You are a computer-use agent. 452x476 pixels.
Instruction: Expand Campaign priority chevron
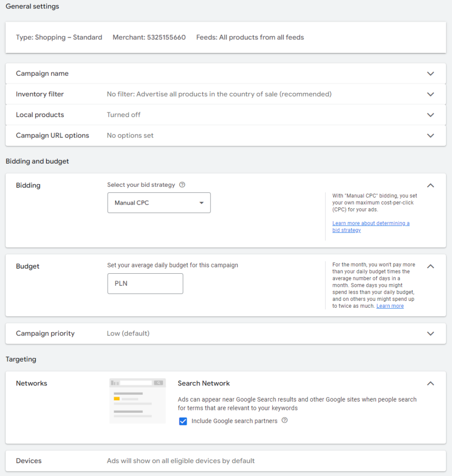pyautogui.click(x=431, y=333)
